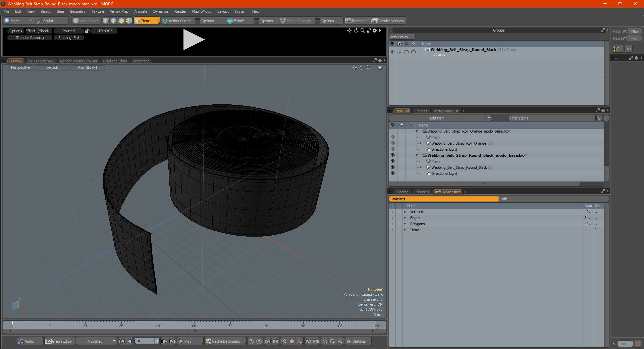Toggle Falloff Options checkbox
Viewport: 644px width, 349px height.
[257, 21]
